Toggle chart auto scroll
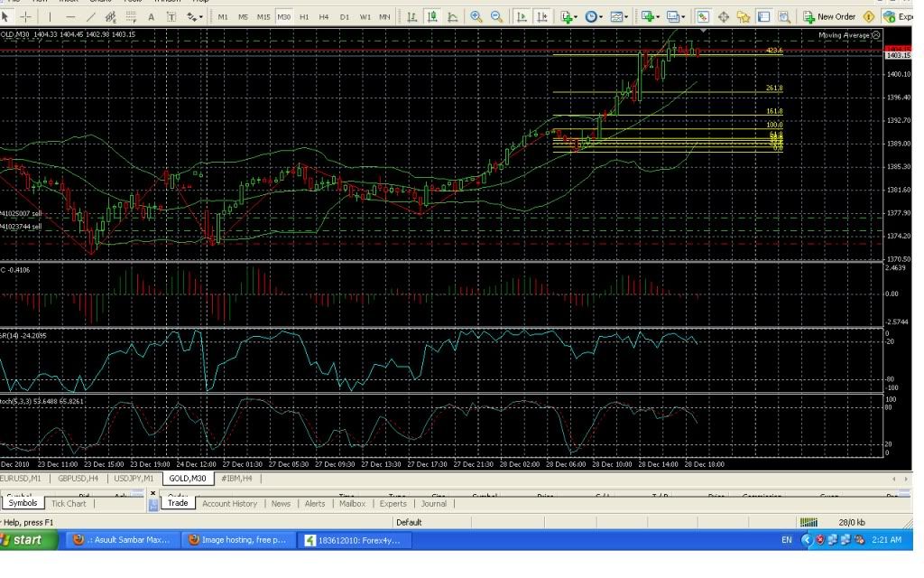The height and width of the screenshot is (578, 924). pyautogui.click(x=522, y=16)
